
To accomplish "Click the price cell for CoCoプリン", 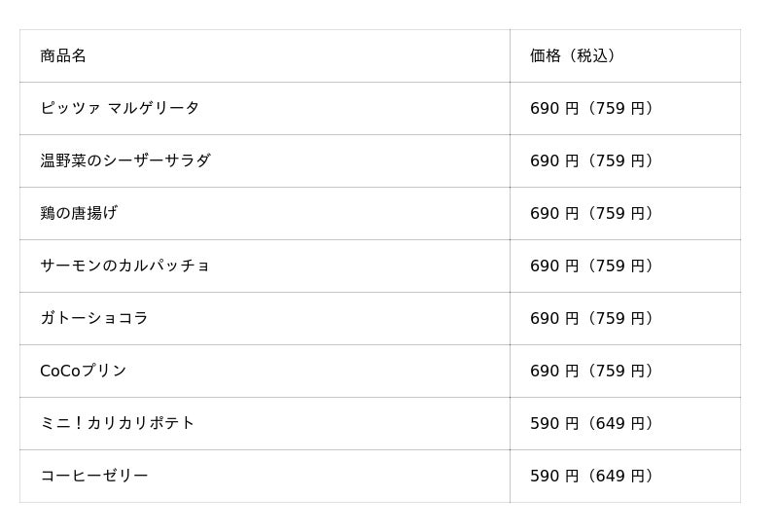I will coord(593,372).
